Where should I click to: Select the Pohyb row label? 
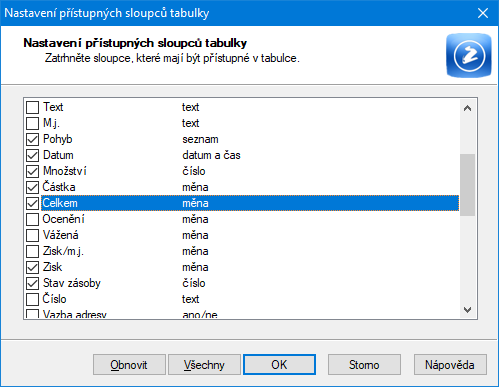click(x=58, y=139)
